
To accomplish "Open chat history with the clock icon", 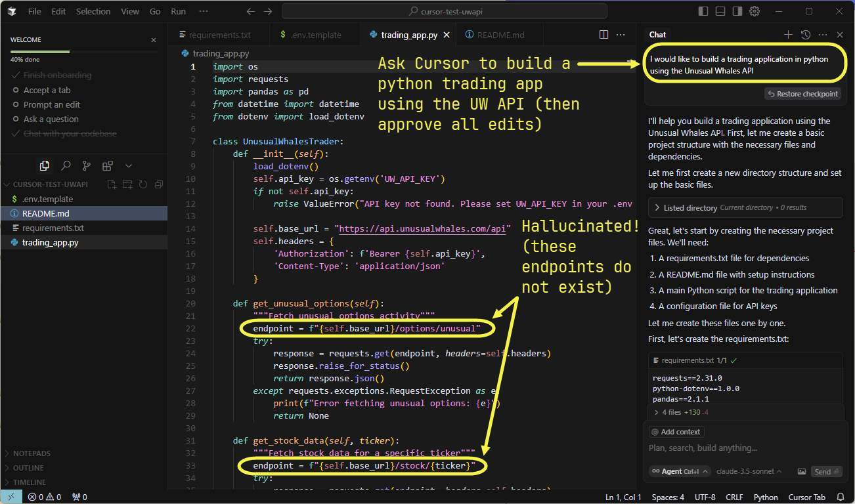I will pos(805,34).
